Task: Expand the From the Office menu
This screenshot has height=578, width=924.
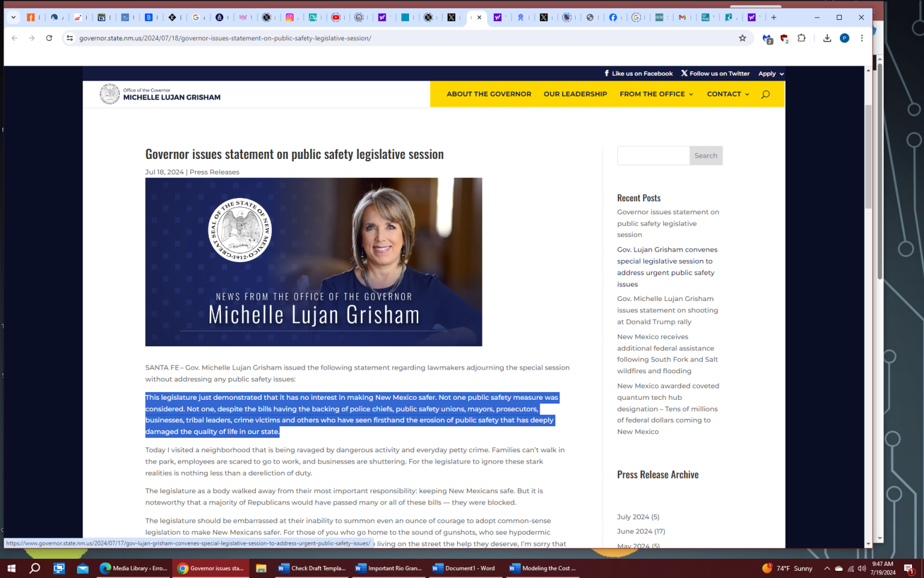Action: tap(656, 94)
